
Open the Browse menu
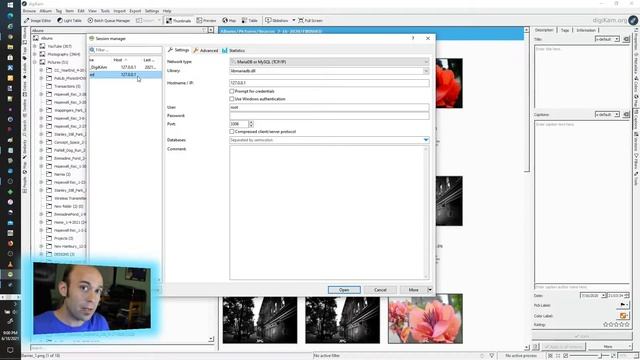pyautogui.click(x=29, y=11)
